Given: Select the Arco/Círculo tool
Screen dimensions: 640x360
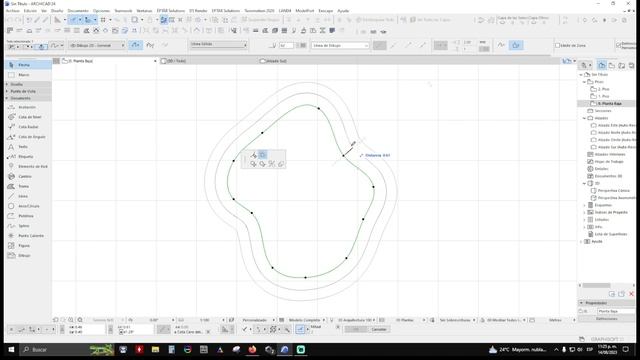Looking at the screenshot, I should [28, 206].
